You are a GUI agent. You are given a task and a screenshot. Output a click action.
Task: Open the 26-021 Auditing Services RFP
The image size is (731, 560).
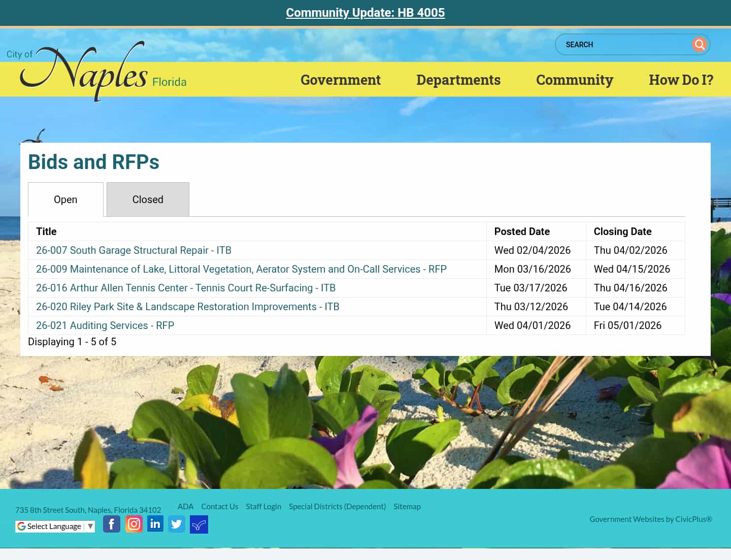tap(105, 325)
